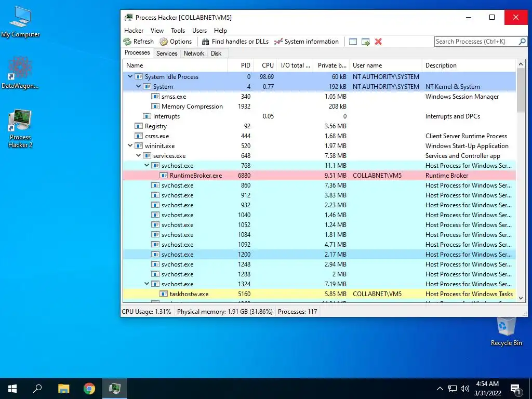The image size is (532, 399).
Task: Collapse the System Idle Process node
Action: (130, 77)
